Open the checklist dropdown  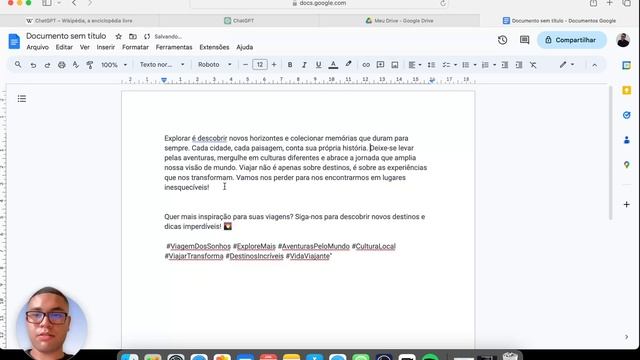[x=450, y=65]
